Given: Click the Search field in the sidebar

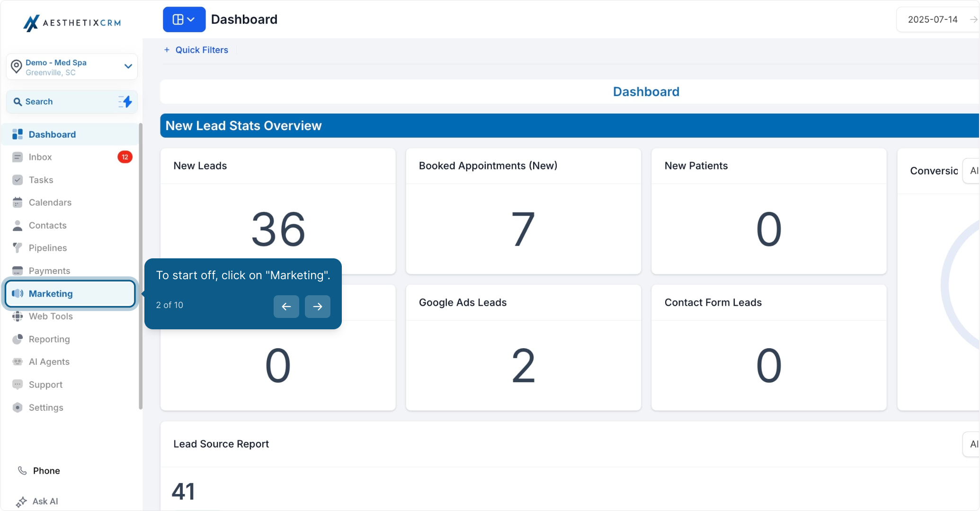Looking at the screenshot, I should 72,102.
